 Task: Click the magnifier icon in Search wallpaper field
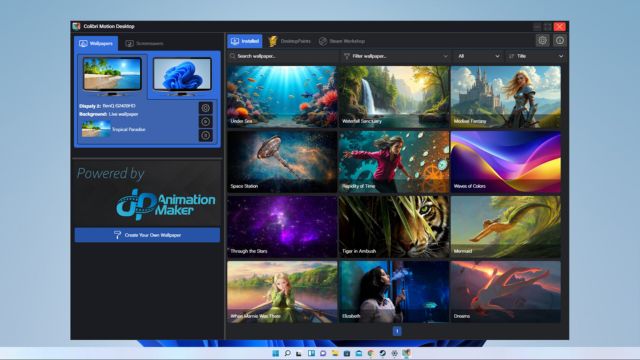point(232,56)
